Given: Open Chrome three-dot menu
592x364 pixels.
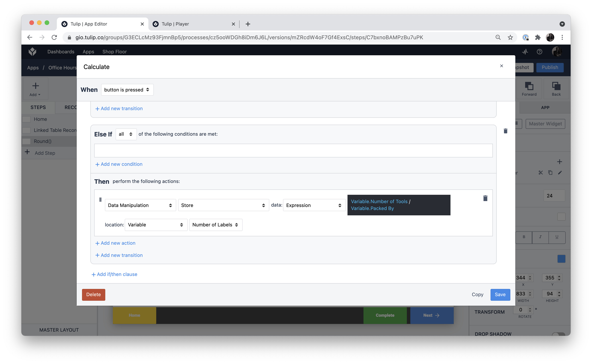Looking at the screenshot, I should pyautogui.click(x=562, y=37).
